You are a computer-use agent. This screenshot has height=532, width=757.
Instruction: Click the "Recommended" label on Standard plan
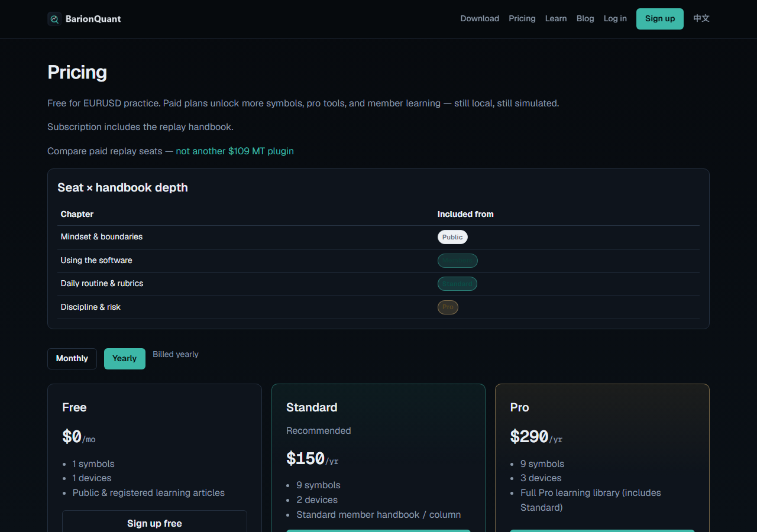(319, 431)
